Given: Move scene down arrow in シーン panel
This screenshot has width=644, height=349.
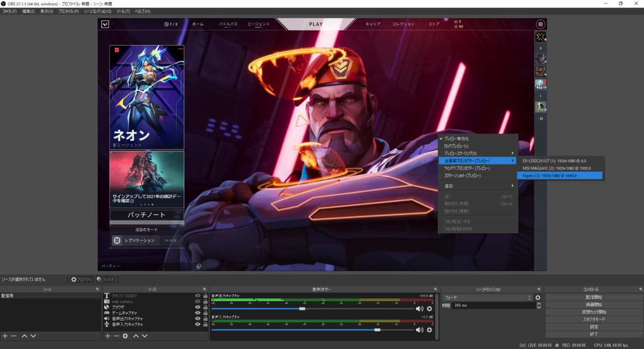Looking at the screenshot, I should click(x=33, y=336).
